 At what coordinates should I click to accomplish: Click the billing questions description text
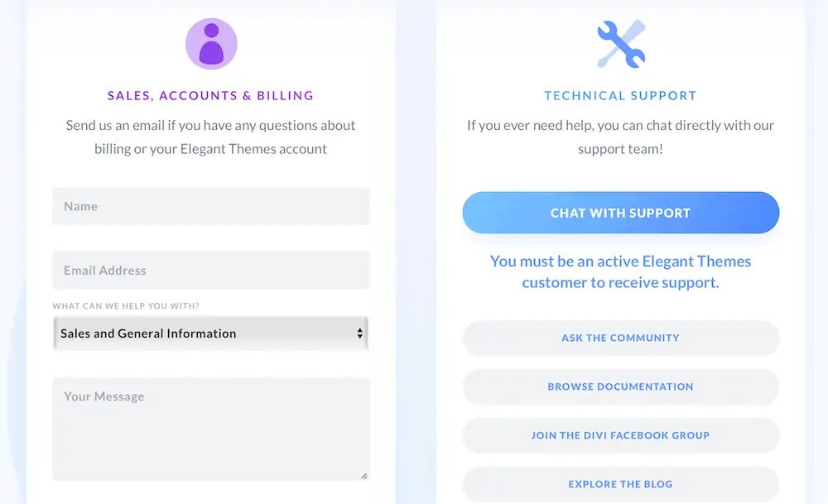coord(211,137)
